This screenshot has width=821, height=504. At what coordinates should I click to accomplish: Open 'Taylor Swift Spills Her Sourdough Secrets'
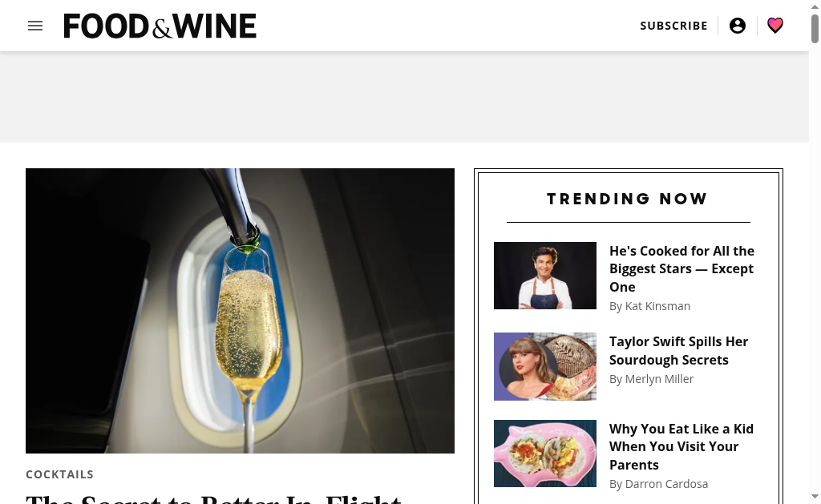click(678, 351)
